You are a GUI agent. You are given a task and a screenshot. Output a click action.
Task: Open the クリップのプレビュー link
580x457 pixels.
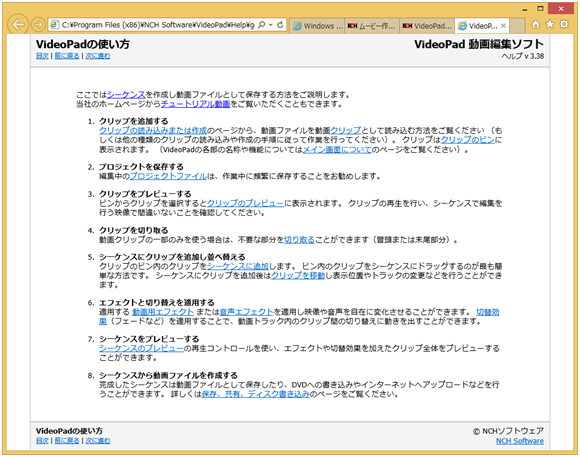[x=245, y=203]
